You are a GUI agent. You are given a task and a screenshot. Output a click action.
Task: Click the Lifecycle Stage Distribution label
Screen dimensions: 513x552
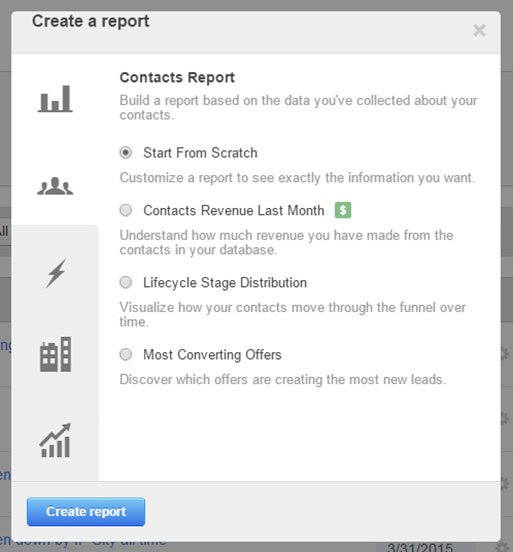point(225,283)
